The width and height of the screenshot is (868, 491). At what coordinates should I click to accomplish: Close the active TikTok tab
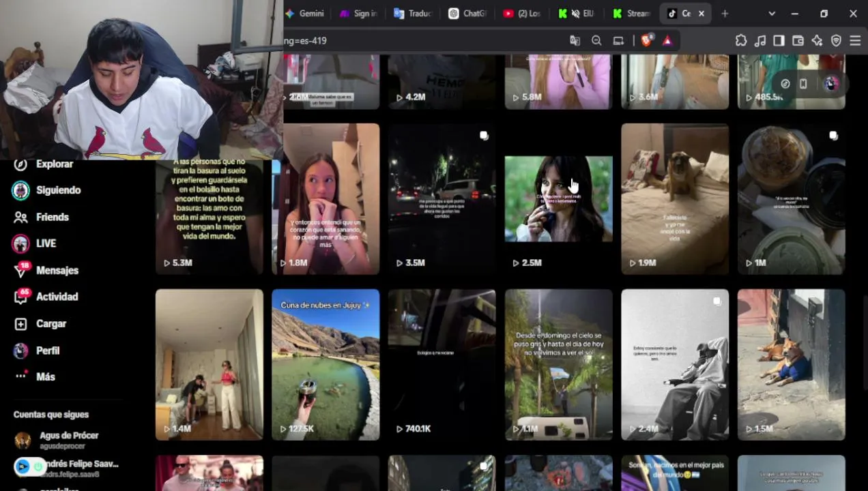point(701,14)
